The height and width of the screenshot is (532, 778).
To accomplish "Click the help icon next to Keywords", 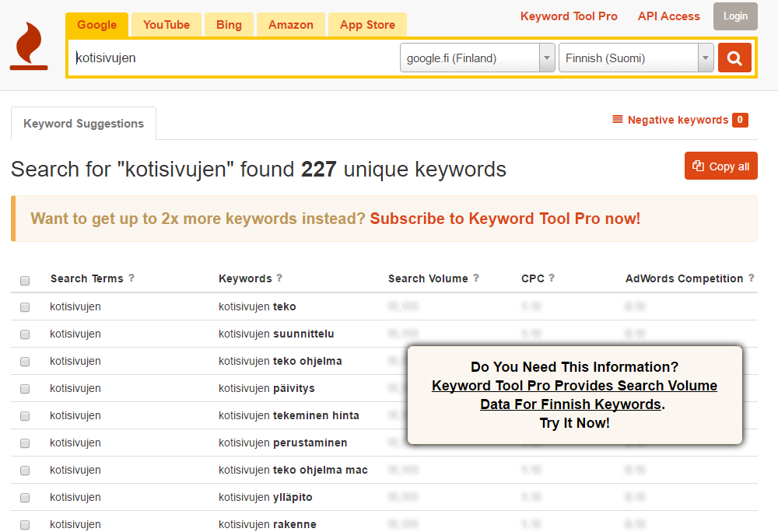I will 279,278.
